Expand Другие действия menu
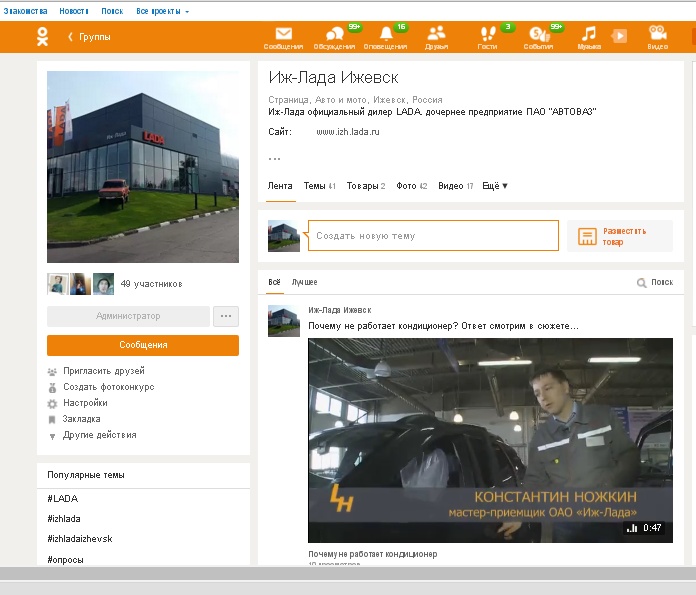This screenshot has width=696, height=595. tap(99, 435)
